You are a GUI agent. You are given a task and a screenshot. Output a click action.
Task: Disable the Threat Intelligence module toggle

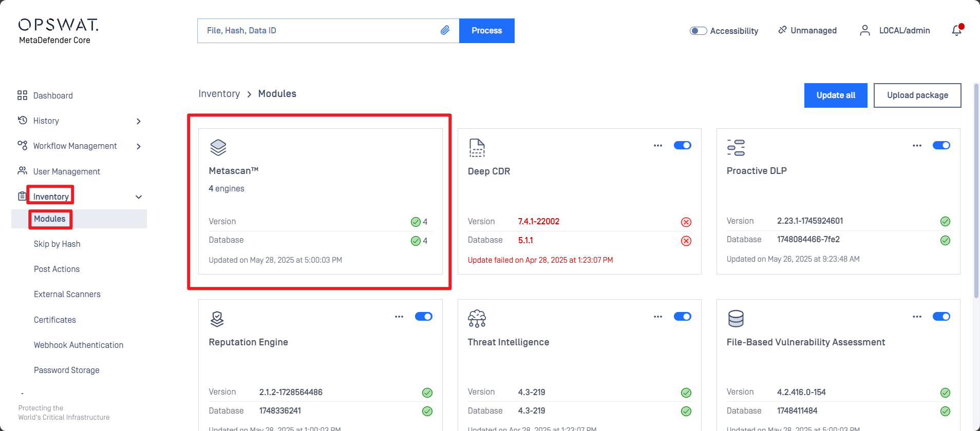(x=682, y=316)
